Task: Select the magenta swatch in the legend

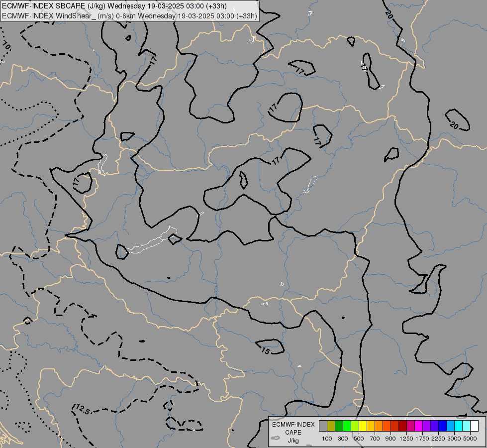Action: (x=418, y=426)
